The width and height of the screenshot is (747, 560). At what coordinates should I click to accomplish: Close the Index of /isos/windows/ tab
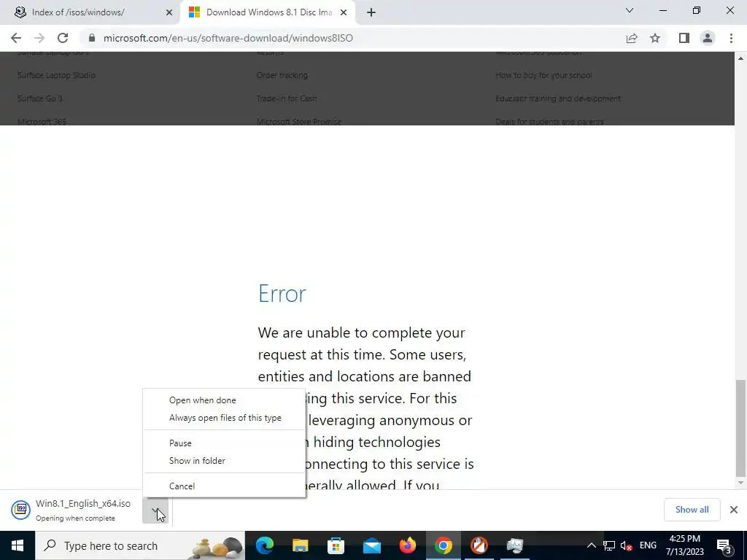[x=169, y=12]
